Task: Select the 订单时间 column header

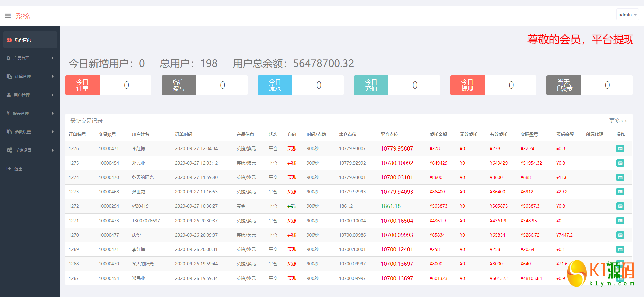Action: coord(184,134)
